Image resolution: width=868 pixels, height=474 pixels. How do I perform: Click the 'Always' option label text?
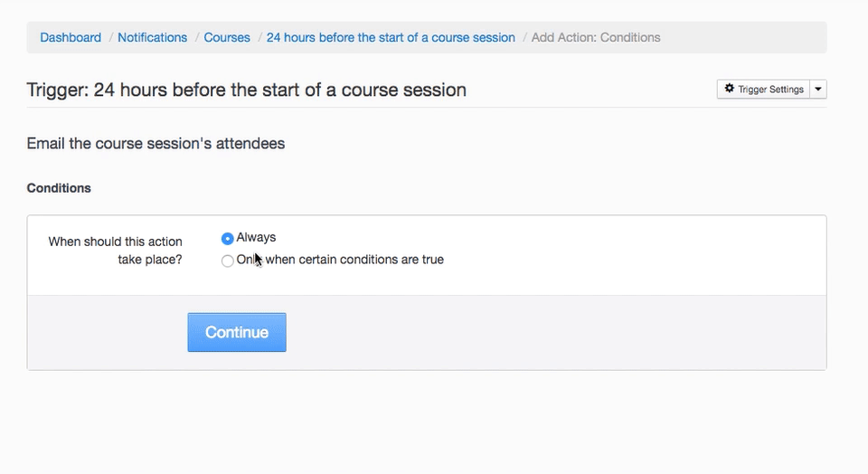(x=256, y=237)
